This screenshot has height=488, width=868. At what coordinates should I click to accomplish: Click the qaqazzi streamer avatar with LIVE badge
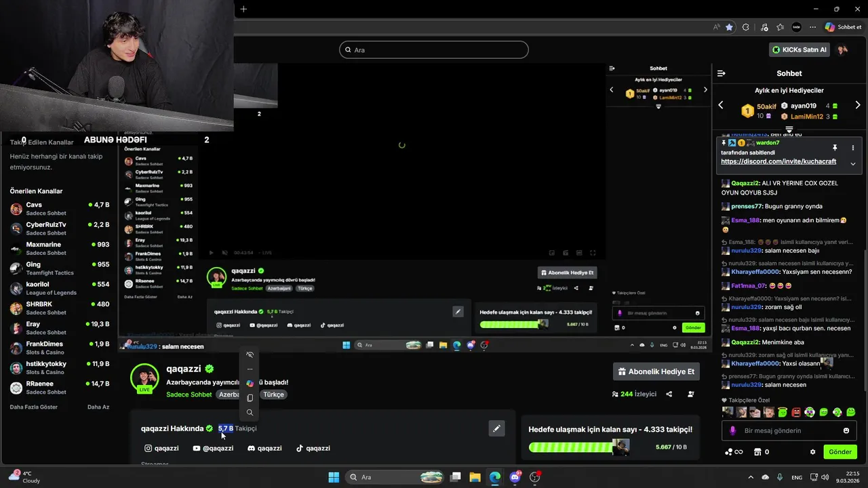(144, 378)
